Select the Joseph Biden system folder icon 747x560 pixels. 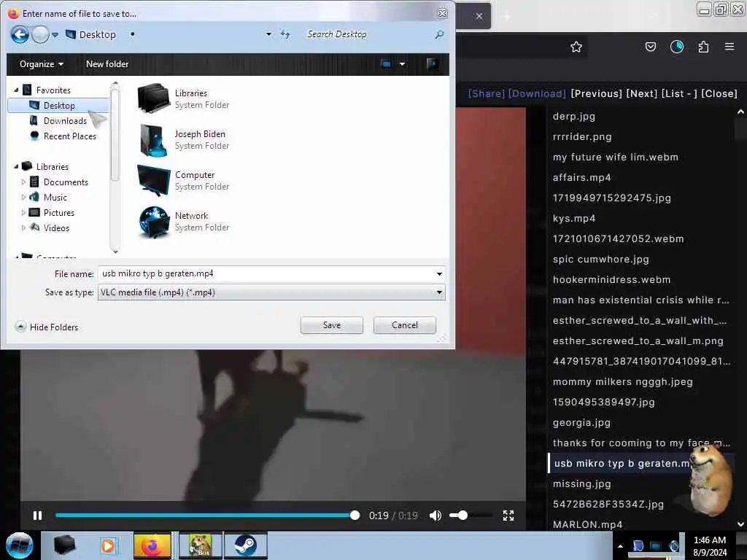pos(153,139)
